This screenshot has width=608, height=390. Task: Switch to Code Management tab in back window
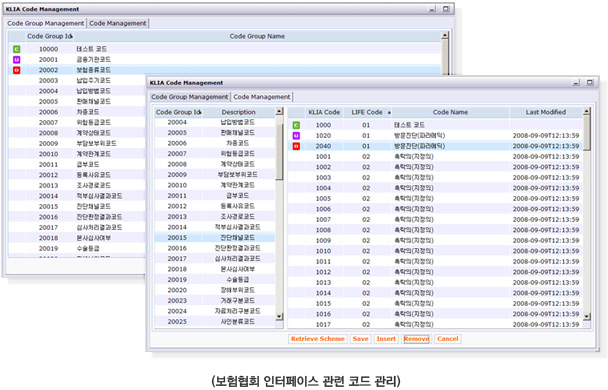click(118, 23)
